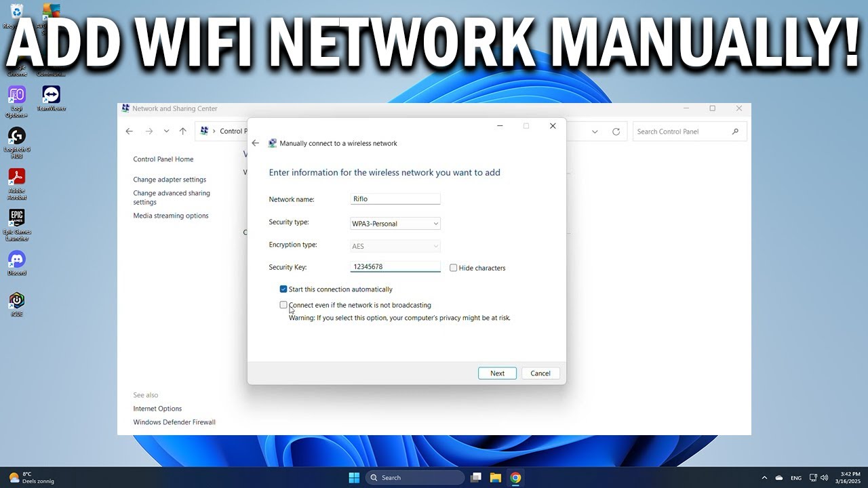This screenshot has height=488, width=868.
Task: Open Google Chrome from the taskbar
Action: (515, 477)
